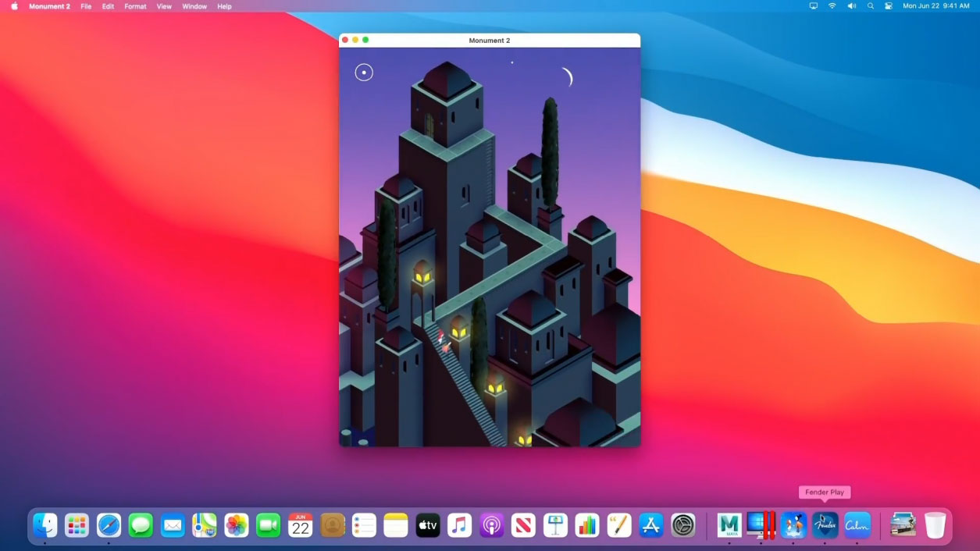Open Keynote from the dock
980x551 pixels.
point(555,525)
